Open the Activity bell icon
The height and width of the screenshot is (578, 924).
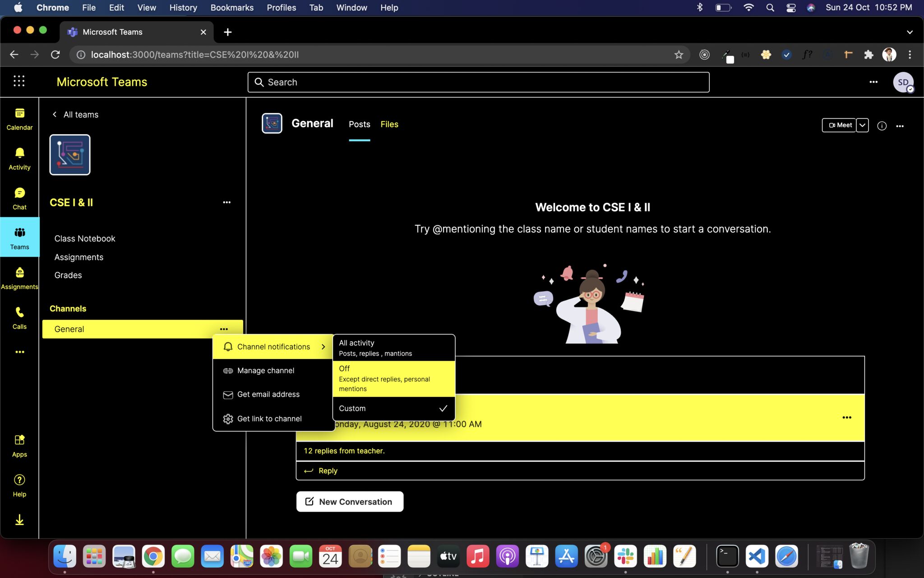(x=19, y=158)
